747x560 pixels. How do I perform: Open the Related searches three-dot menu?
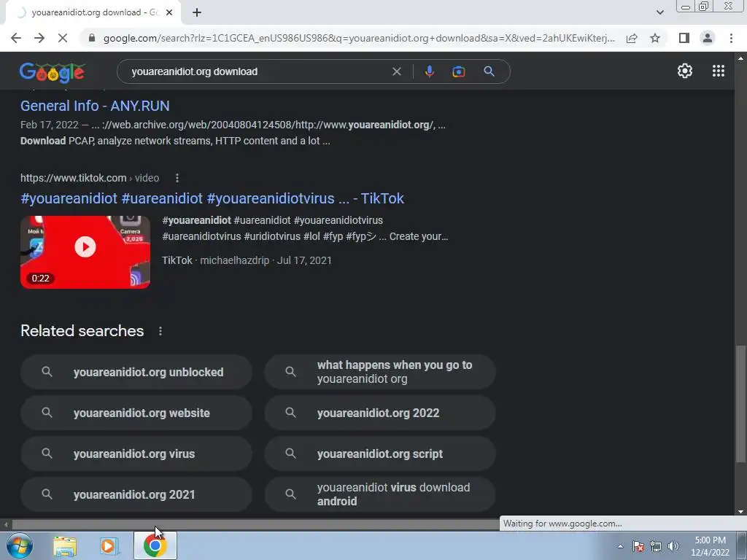coord(160,331)
